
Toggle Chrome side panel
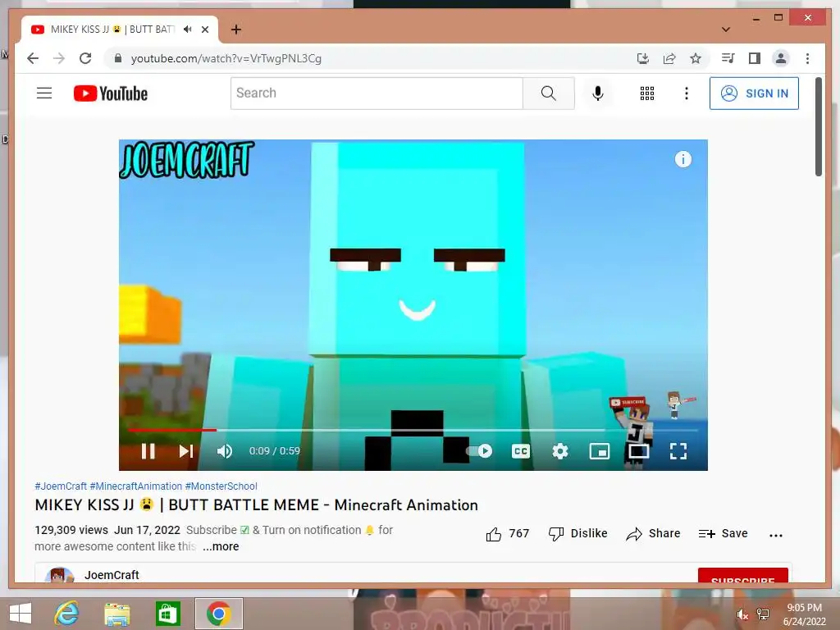point(755,58)
